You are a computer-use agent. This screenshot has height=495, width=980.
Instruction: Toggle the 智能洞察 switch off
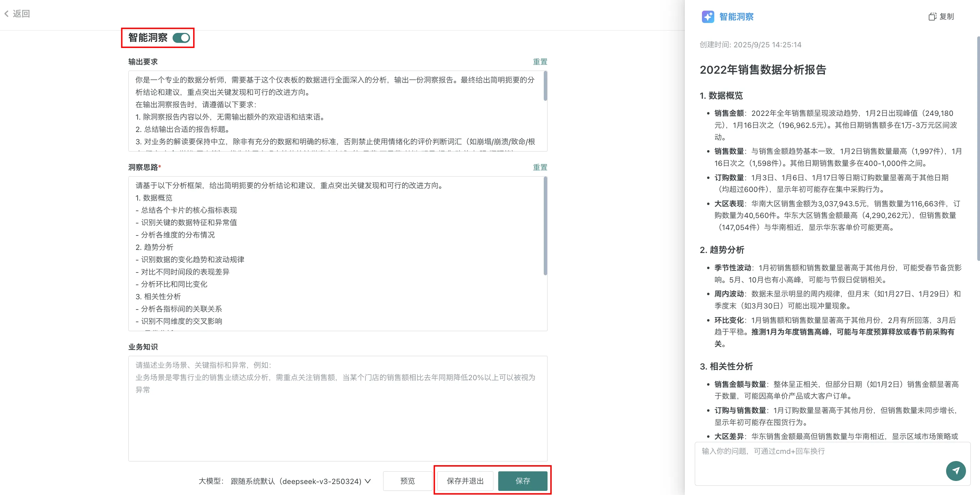pos(181,38)
